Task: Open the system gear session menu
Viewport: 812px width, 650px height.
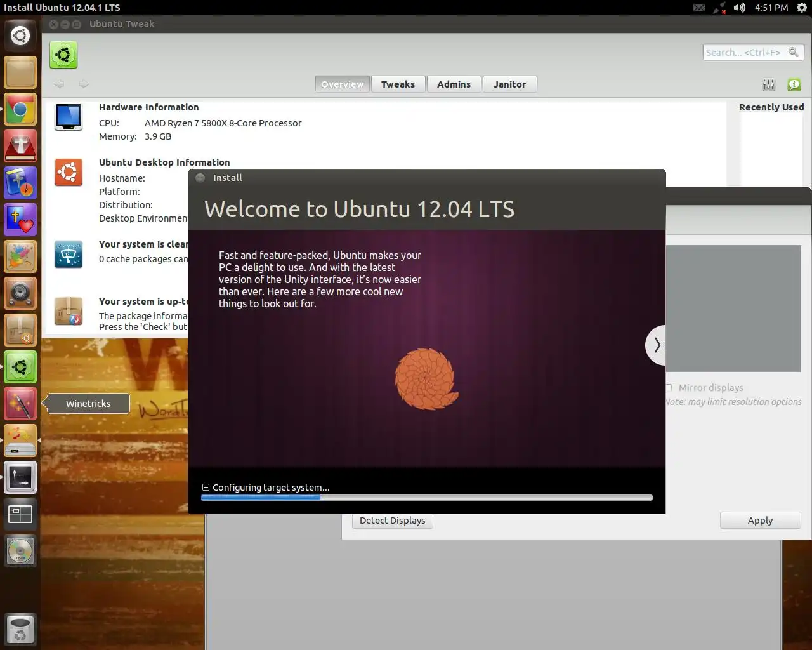Action: coord(802,8)
